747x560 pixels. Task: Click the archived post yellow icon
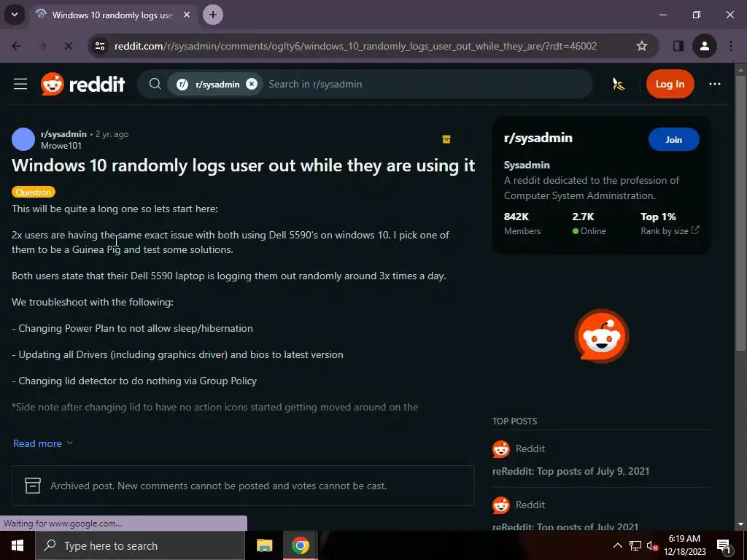click(x=446, y=139)
